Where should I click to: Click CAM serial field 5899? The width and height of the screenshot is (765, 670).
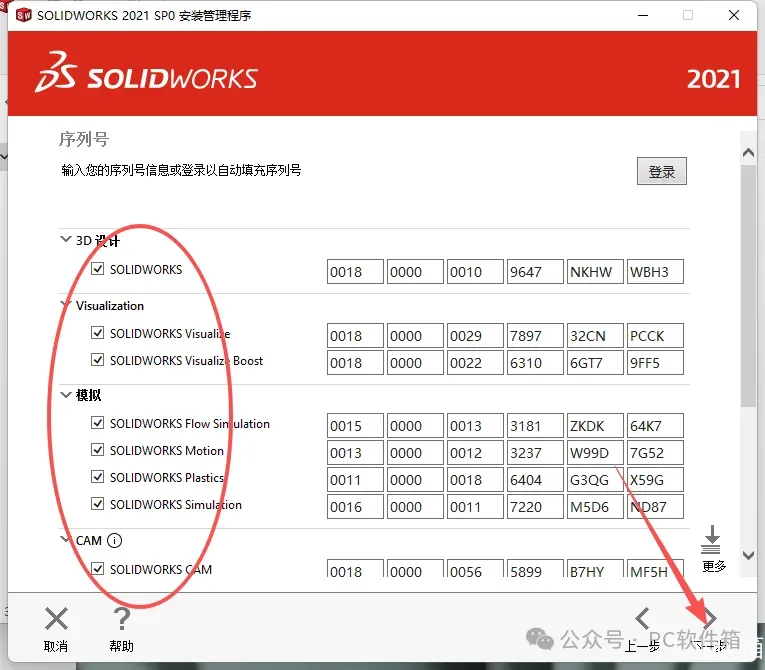[x=535, y=568]
